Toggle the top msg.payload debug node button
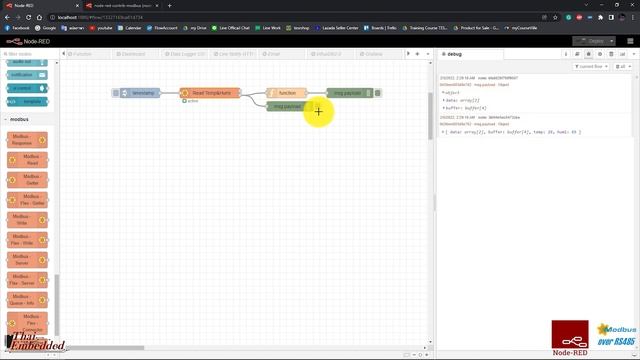640x360 pixels. tap(378, 93)
